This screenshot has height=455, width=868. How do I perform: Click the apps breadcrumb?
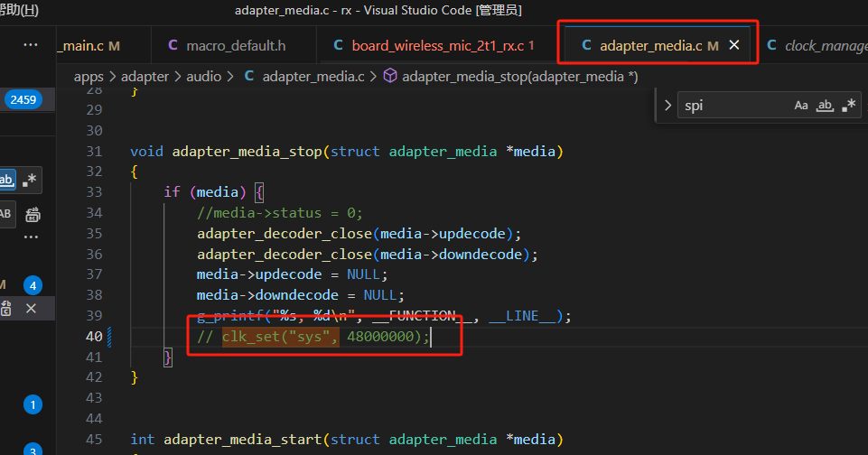[89, 77]
